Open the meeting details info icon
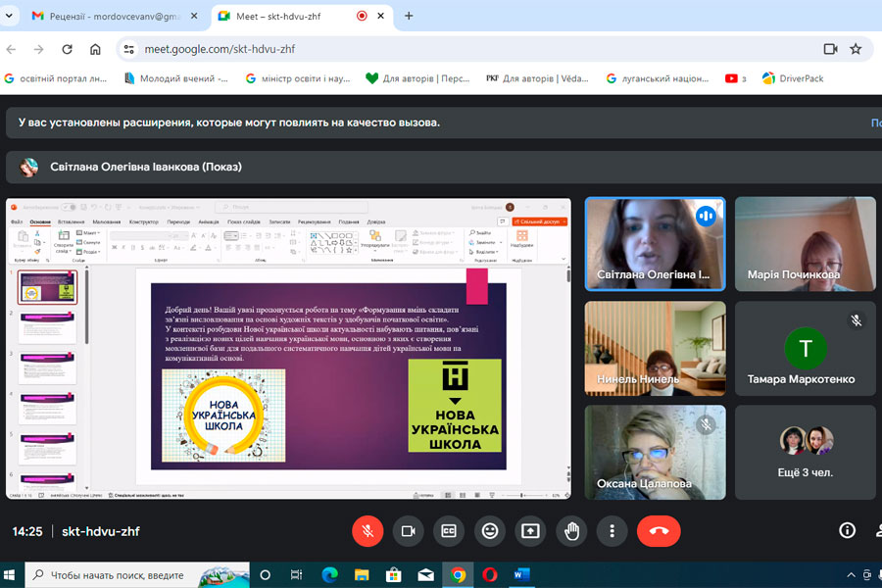The image size is (882, 588). pyautogui.click(x=847, y=530)
